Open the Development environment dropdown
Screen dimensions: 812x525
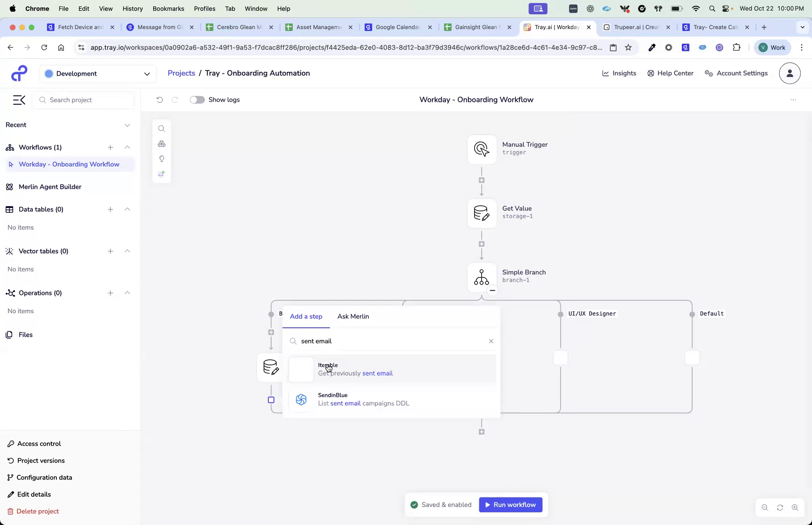[x=97, y=74]
